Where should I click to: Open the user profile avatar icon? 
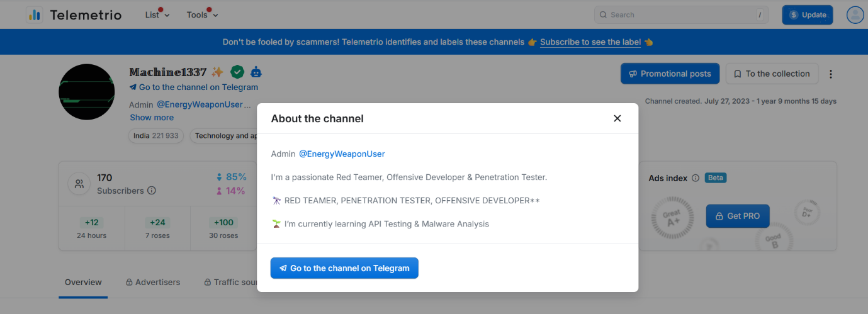pyautogui.click(x=855, y=14)
